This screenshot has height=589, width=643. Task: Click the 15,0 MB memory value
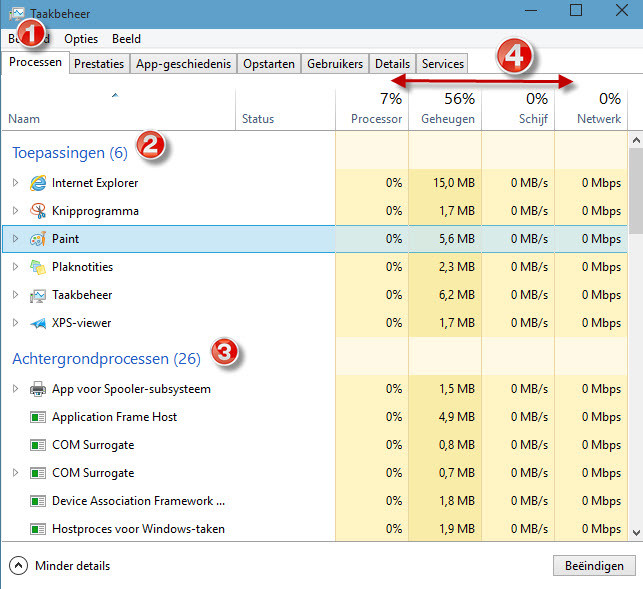454,183
